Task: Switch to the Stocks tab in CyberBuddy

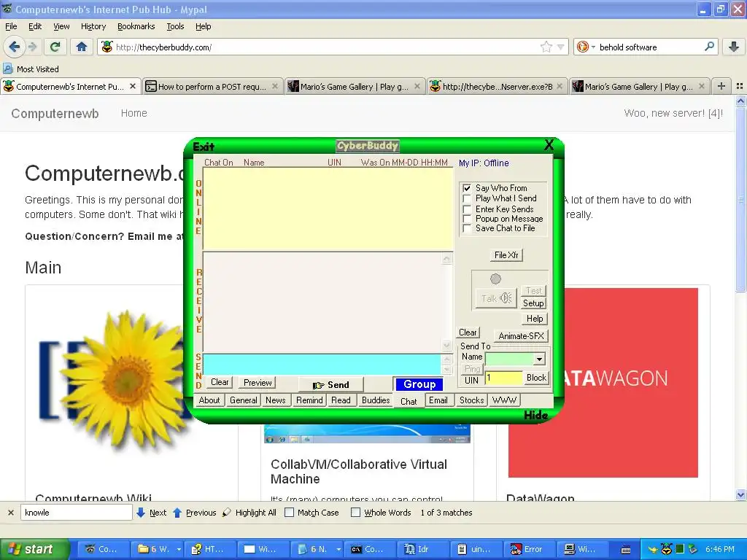Action: point(471,400)
